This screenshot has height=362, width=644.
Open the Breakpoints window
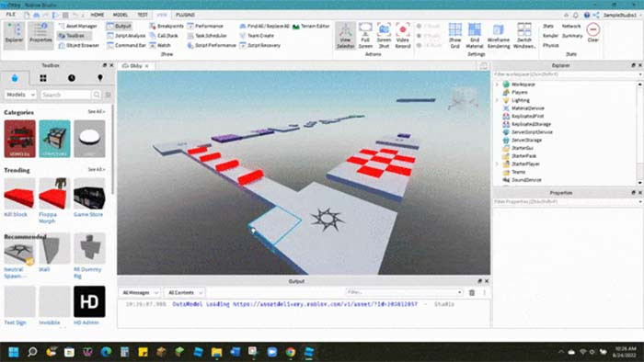tap(167, 26)
